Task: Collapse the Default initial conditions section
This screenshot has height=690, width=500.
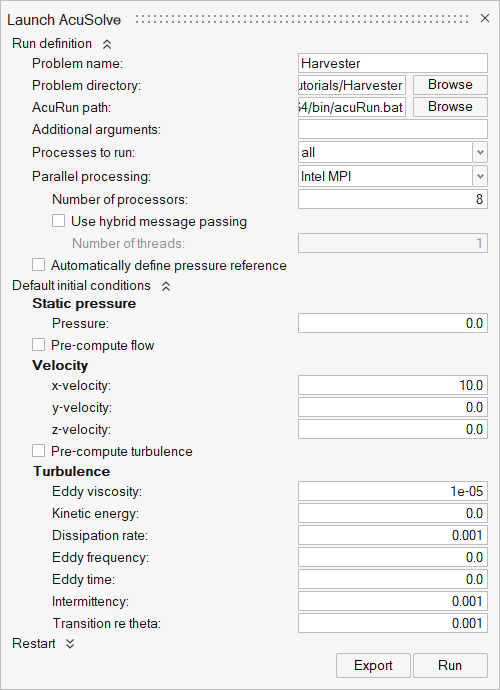Action: pyautogui.click(x=166, y=286)
